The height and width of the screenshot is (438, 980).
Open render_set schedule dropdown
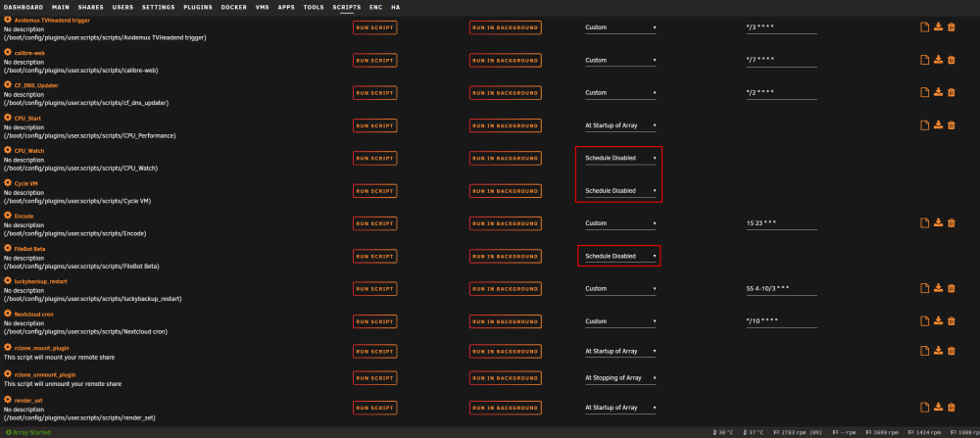click(x=620, y=408)
